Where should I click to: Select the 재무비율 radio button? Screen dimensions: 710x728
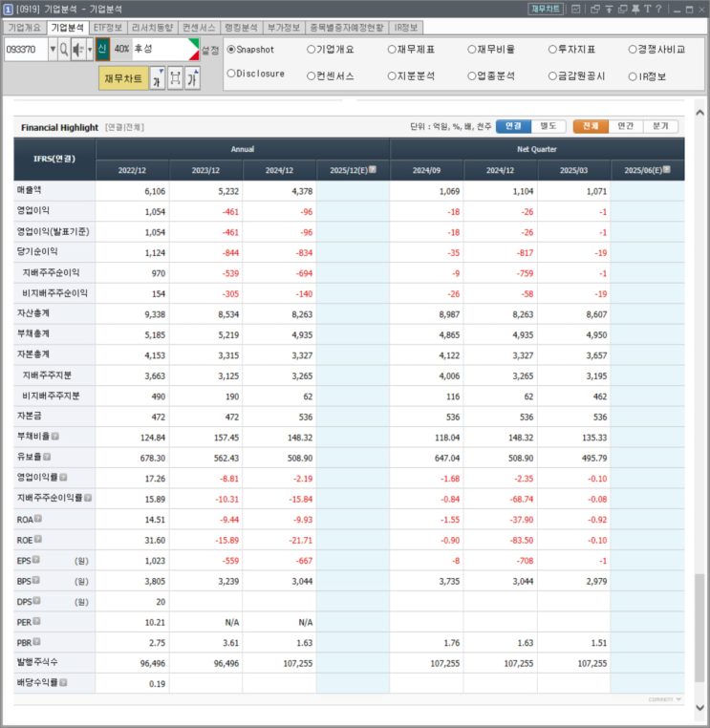tap(472, 50)
